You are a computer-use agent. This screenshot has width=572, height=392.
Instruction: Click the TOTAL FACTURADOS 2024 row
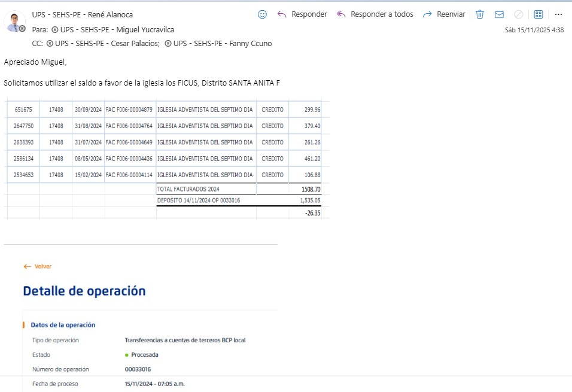188,189
